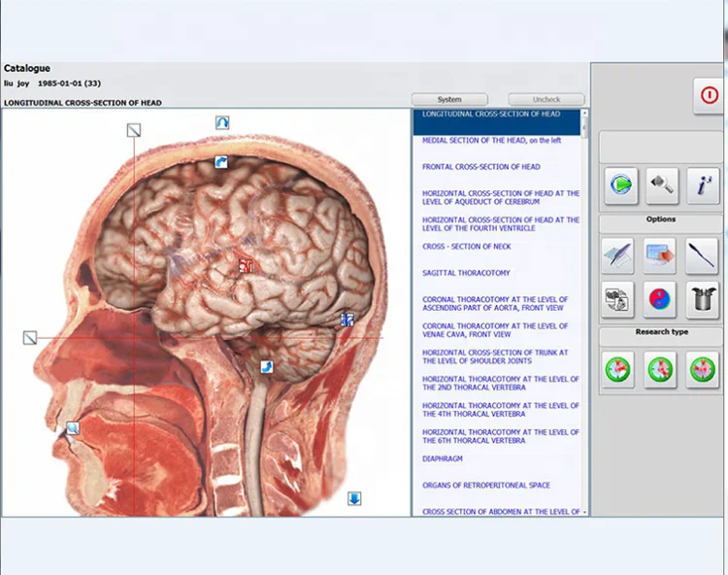This screenshot has height=575, width=728.
Task: Click the catalogue list scroll down arrow
Action: coord(584,511)
